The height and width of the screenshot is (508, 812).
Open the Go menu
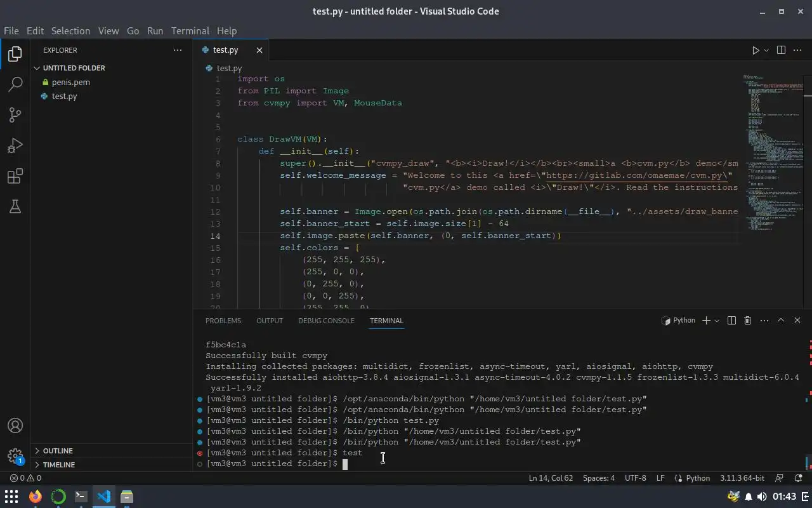click(133, 30)
